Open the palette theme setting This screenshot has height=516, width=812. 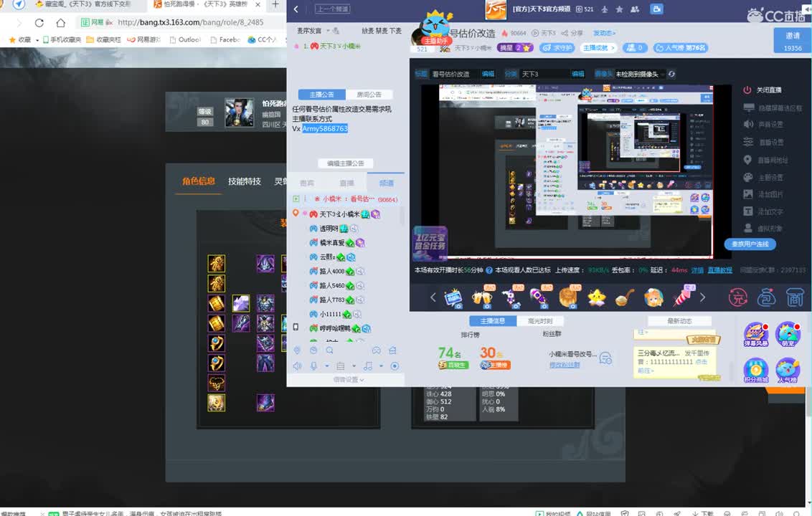point(763,177)
